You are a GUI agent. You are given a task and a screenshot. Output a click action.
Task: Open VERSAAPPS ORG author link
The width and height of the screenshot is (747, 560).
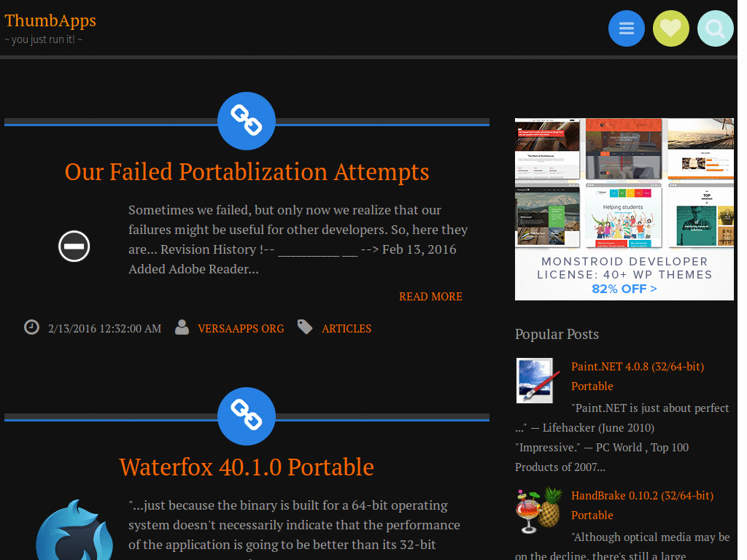click(x=241, y=329)
